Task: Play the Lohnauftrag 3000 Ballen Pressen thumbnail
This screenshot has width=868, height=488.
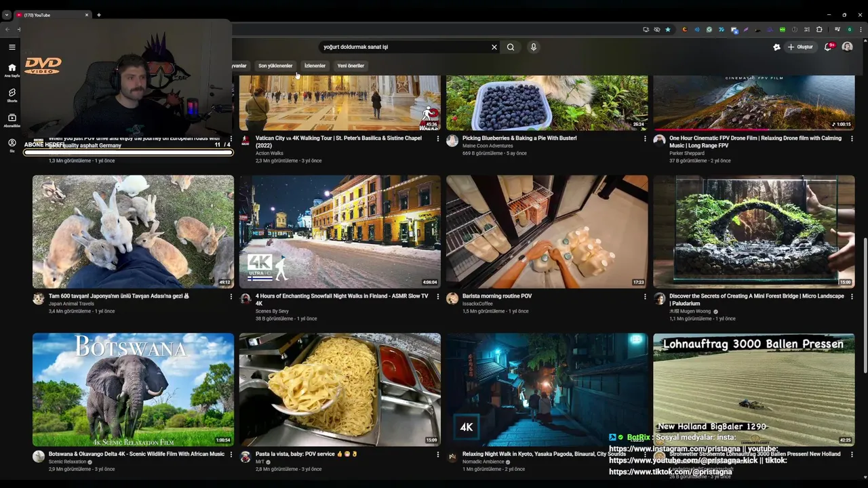Action: pyautogui.click(x=753, y=390)
